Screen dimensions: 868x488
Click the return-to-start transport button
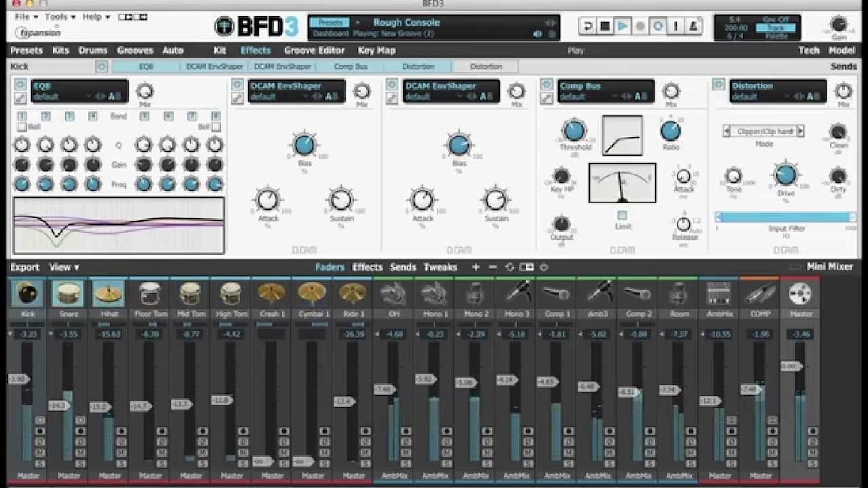(588, 26)
